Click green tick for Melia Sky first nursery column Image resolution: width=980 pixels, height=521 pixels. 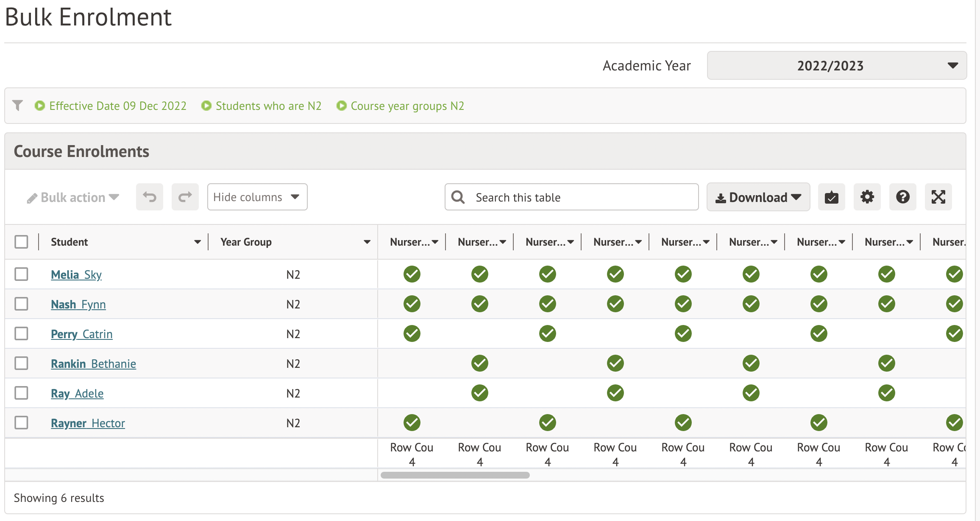(x=412, y=274)
